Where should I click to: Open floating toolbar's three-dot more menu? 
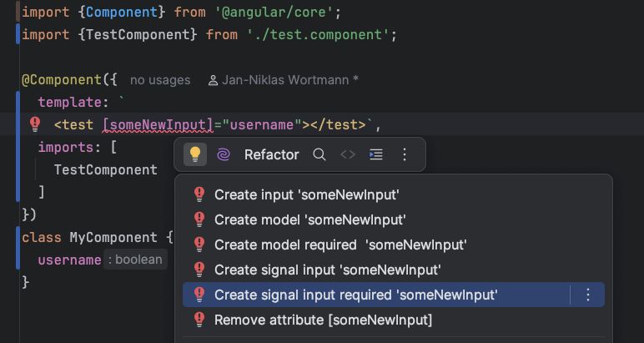(404, 154)
